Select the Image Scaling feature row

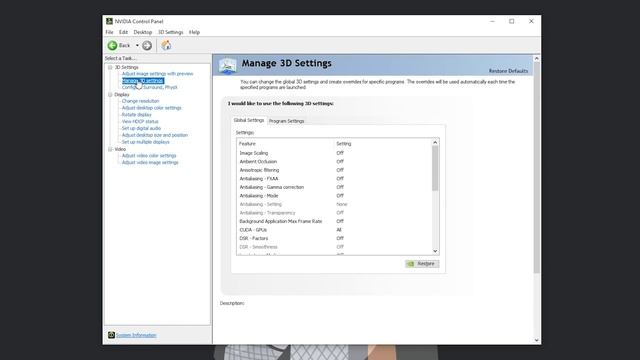[x=333, y=153]
